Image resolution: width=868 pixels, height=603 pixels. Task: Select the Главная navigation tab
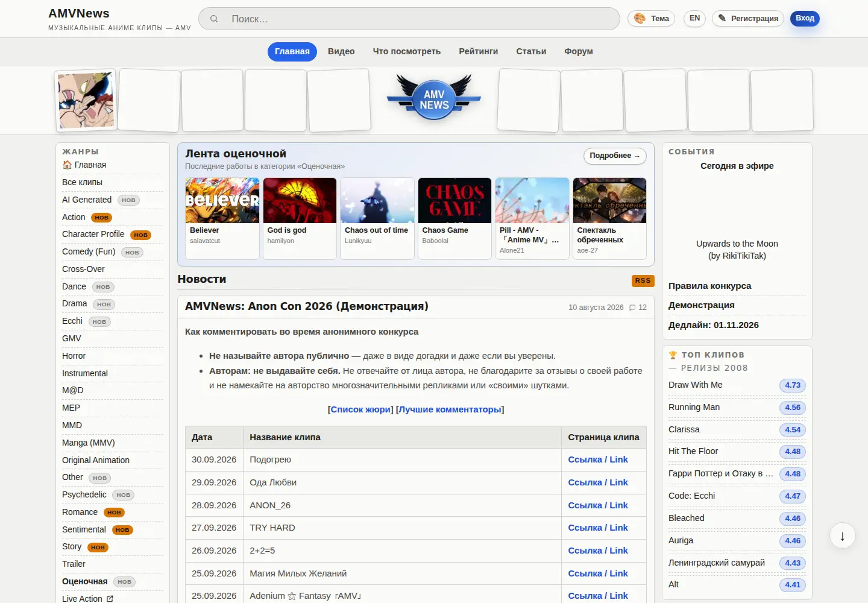[292, 51]
